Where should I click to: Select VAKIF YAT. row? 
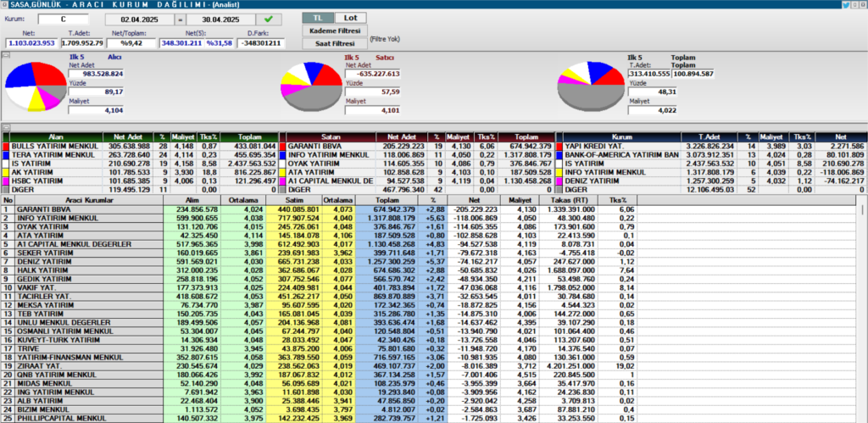point(320,288)
